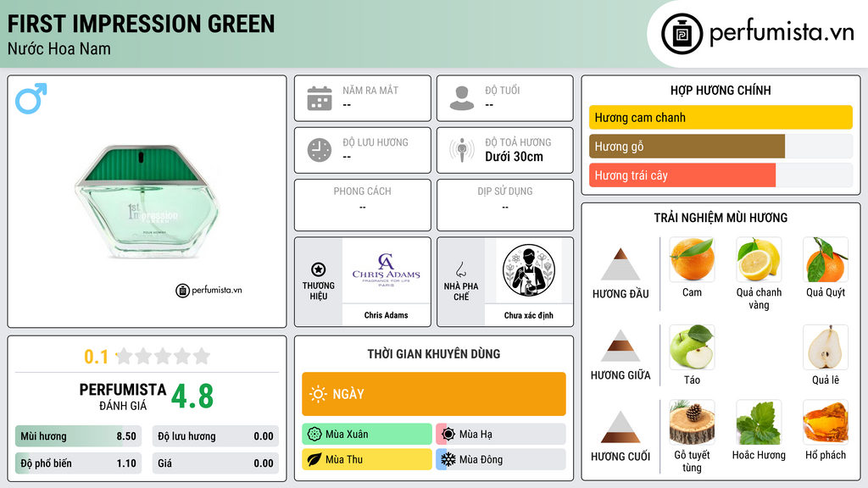
Task: Click the Phong cách style card
Action: (363, 205)
